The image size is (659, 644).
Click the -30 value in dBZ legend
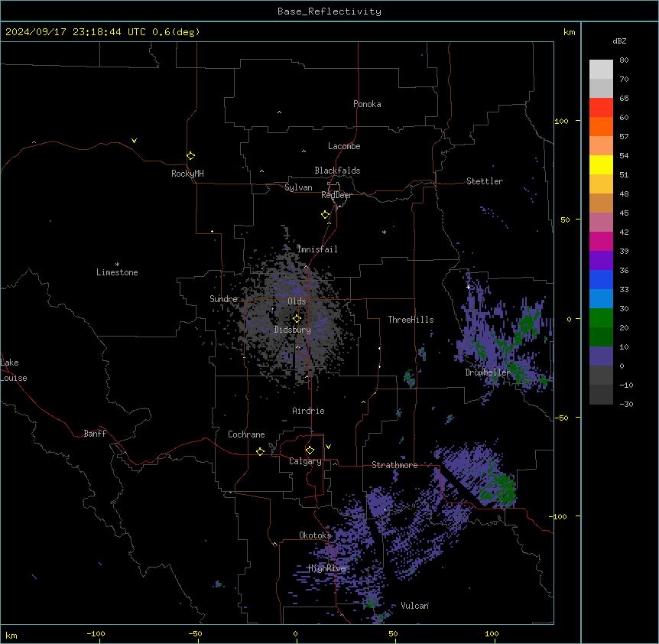coord(626,404)
